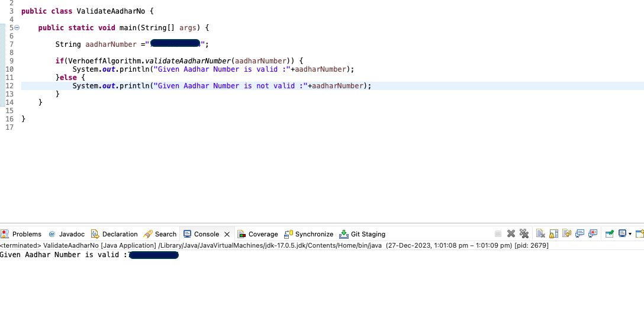
Task: Click the disabled Terminate square button
Action: (x=498, y=233)
